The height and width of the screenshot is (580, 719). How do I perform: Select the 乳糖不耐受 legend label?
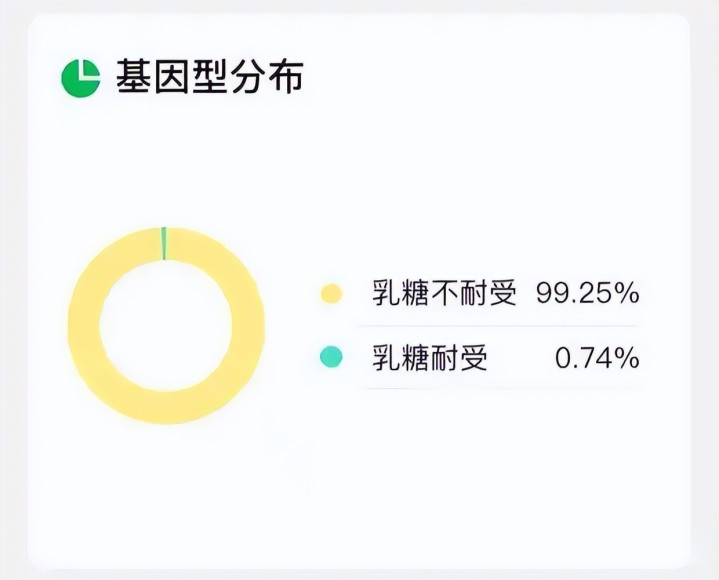[444, 294]
